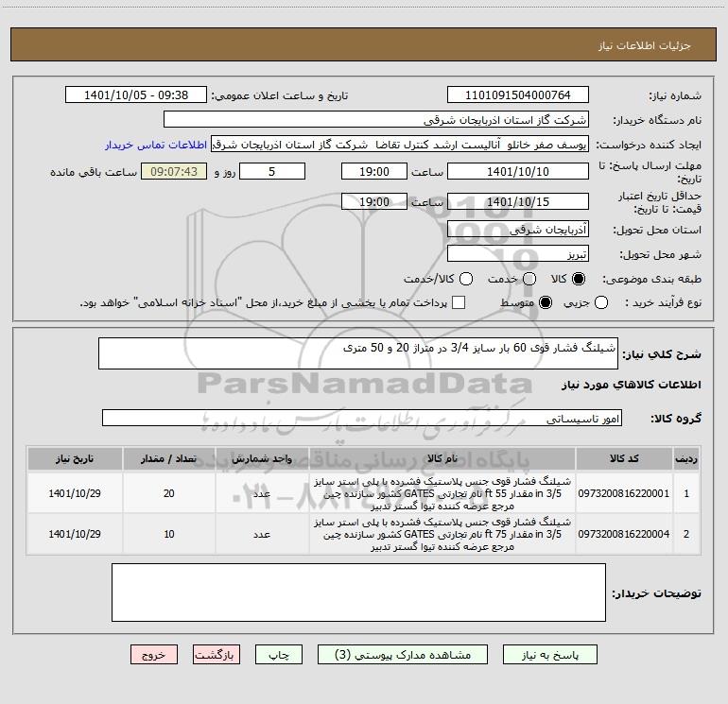This screenshot has height=704, width=728.
Task: Click the days remaining field showing 5
Action: (x=272, y=172)
